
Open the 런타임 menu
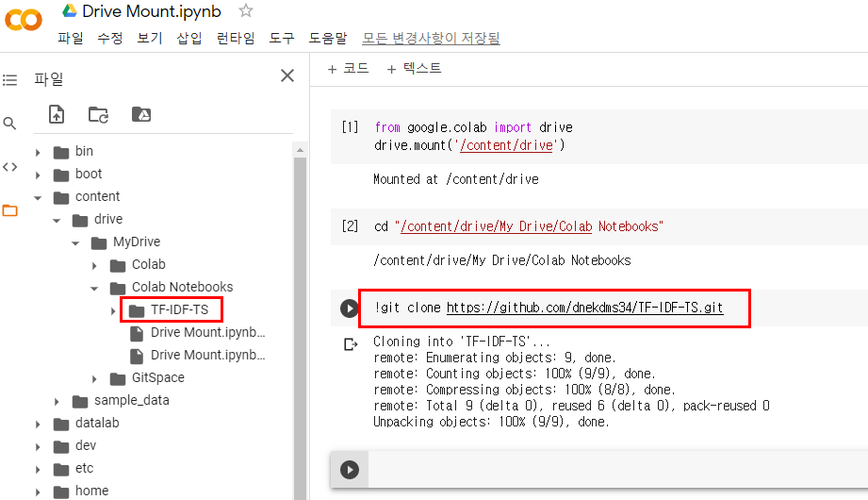pyautogui.click(x=236, y=38)
